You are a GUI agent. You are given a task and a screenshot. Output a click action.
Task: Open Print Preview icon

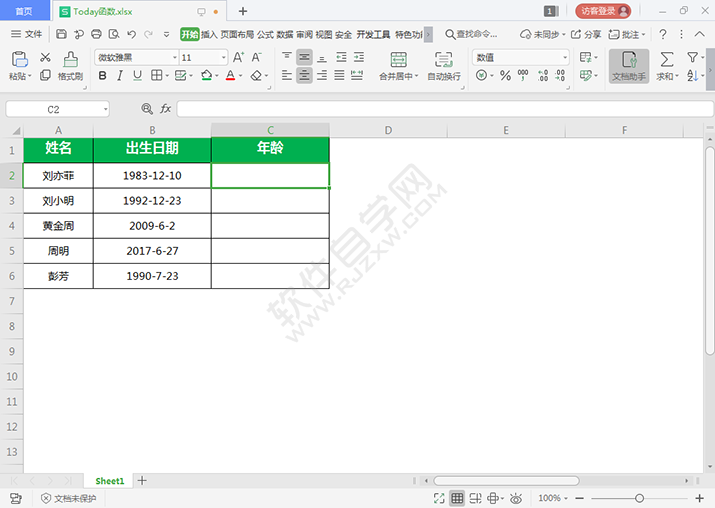click(x=114, y=34)
